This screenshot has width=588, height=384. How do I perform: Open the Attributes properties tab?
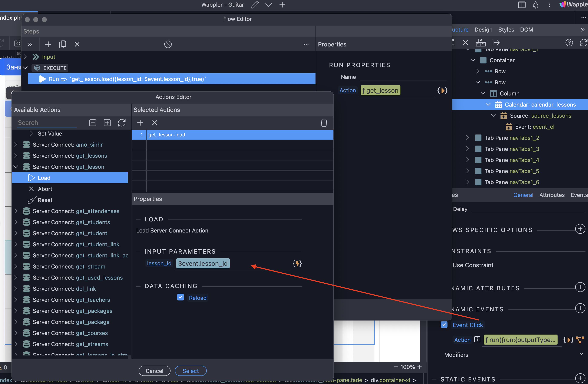click(x=552, y=195)
